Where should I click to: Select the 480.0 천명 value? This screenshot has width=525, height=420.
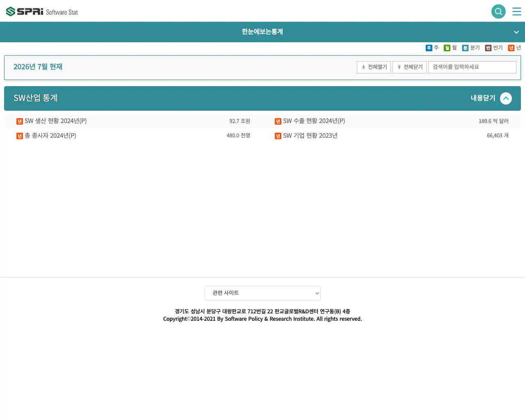pos(238,135)
